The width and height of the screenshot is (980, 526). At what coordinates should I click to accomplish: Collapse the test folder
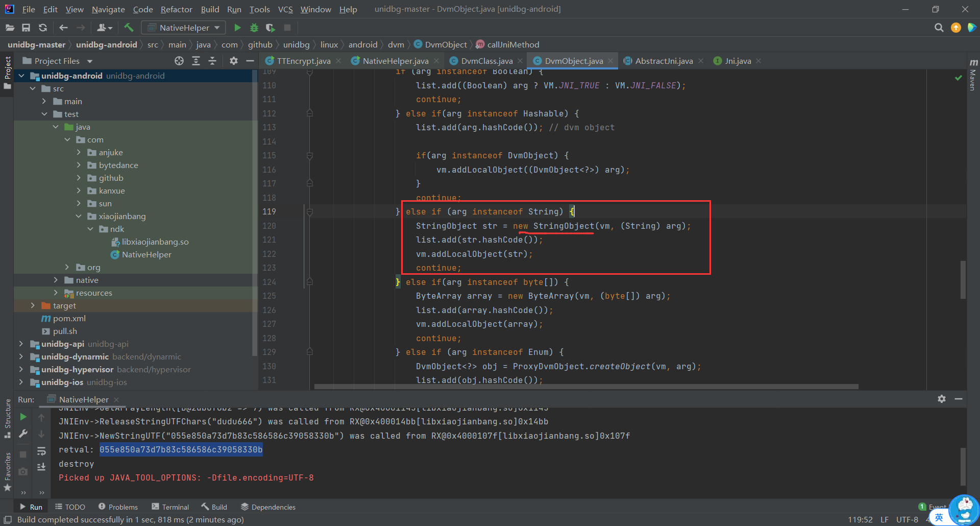[x=44, y=114]
